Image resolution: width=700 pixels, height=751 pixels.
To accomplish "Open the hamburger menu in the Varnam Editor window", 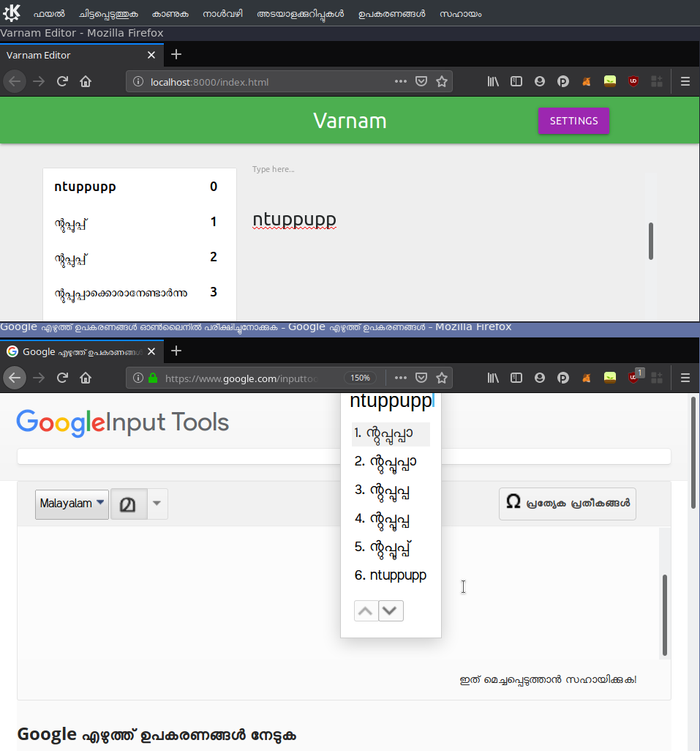I will point(685,82).
